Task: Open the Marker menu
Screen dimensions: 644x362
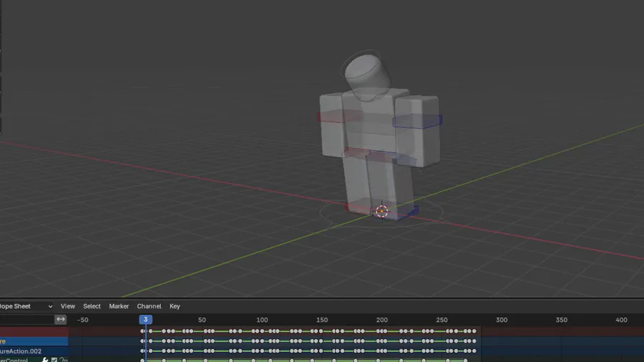Action: (x=119, y=306)
